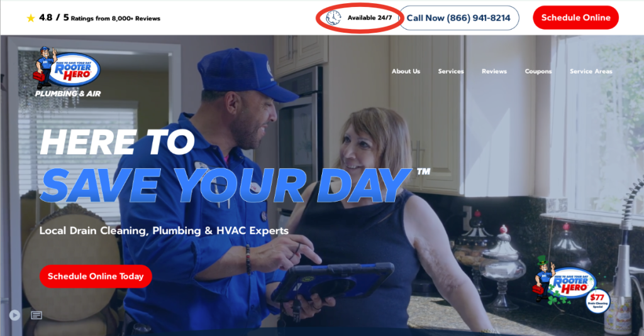
Task: Open the About Us menu item
Action: pos(406,72)
